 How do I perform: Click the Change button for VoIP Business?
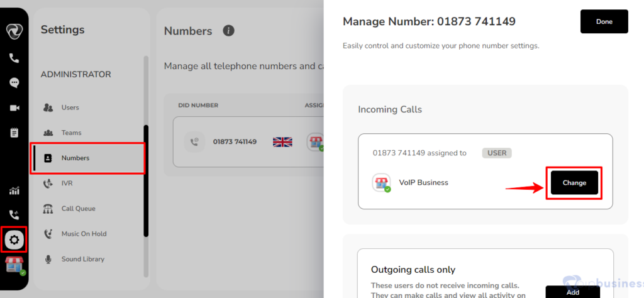[x=574, y=183]
